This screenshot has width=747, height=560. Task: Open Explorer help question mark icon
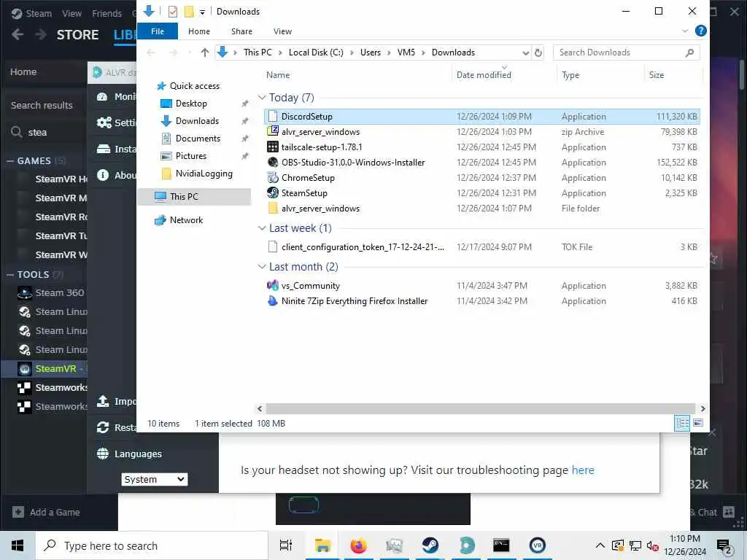click(701, 31)
